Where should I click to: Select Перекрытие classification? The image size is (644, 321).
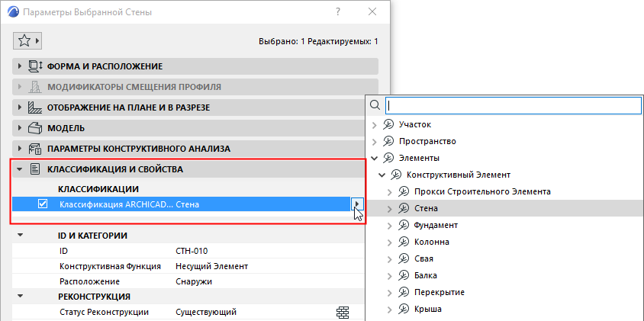(x=440, y=292)
